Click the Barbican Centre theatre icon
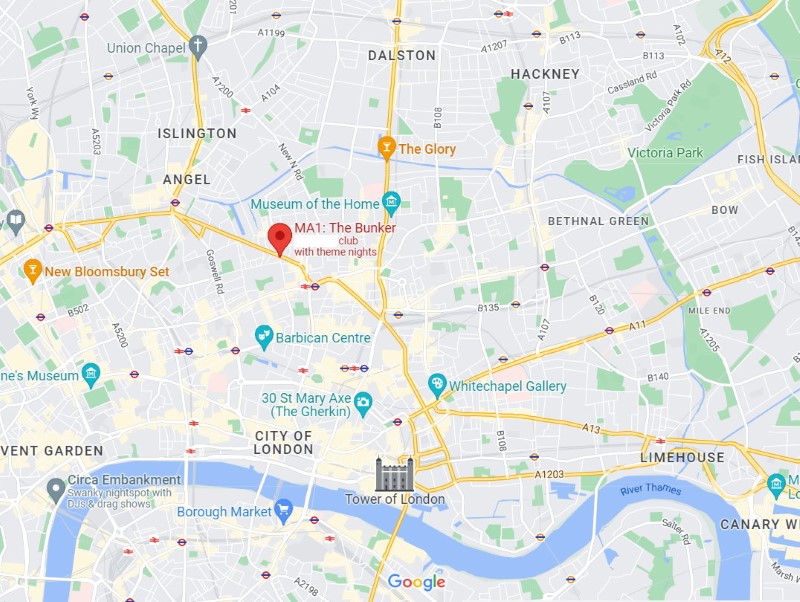The width and height of the screenshot is (800, 602). point(263,338)
